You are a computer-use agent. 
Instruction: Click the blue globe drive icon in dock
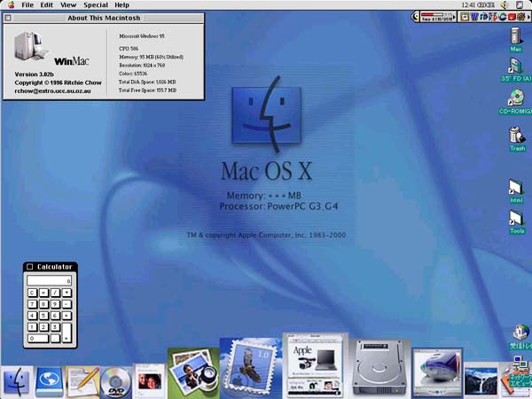click(50, 381)
